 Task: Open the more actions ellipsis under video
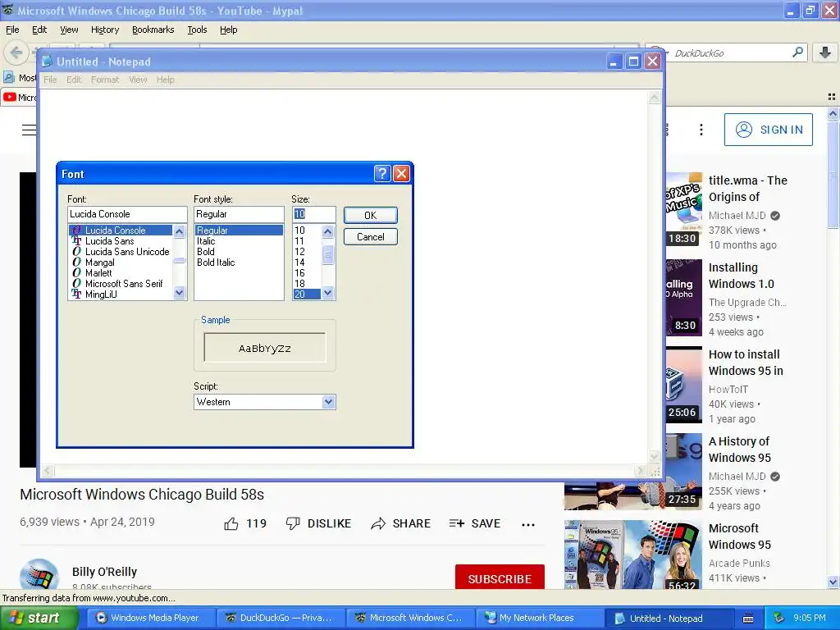coord(527,524)
